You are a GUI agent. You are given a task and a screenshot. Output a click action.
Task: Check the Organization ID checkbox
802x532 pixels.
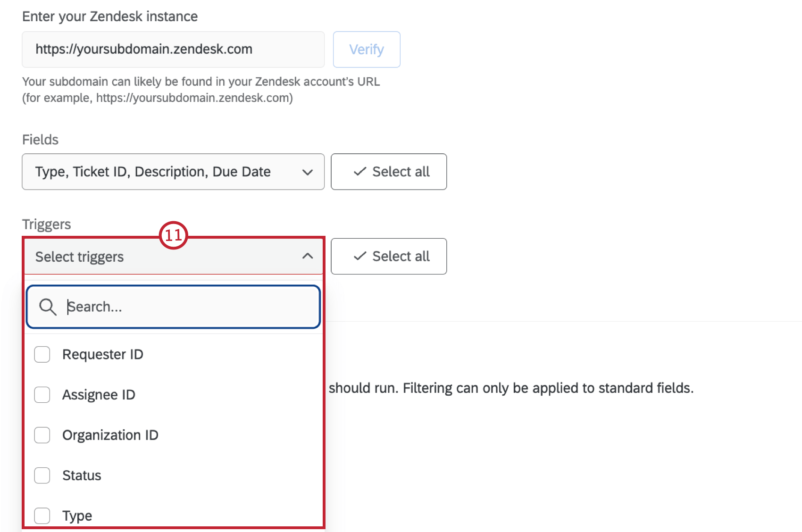pos(42,435)
